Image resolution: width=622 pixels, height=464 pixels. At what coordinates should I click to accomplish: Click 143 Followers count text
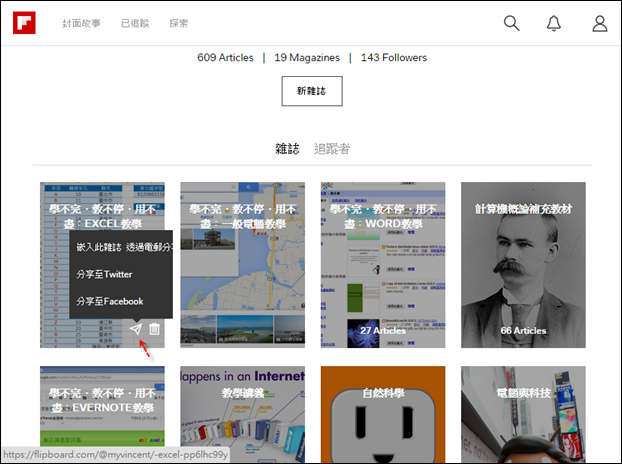pos(394,58)
